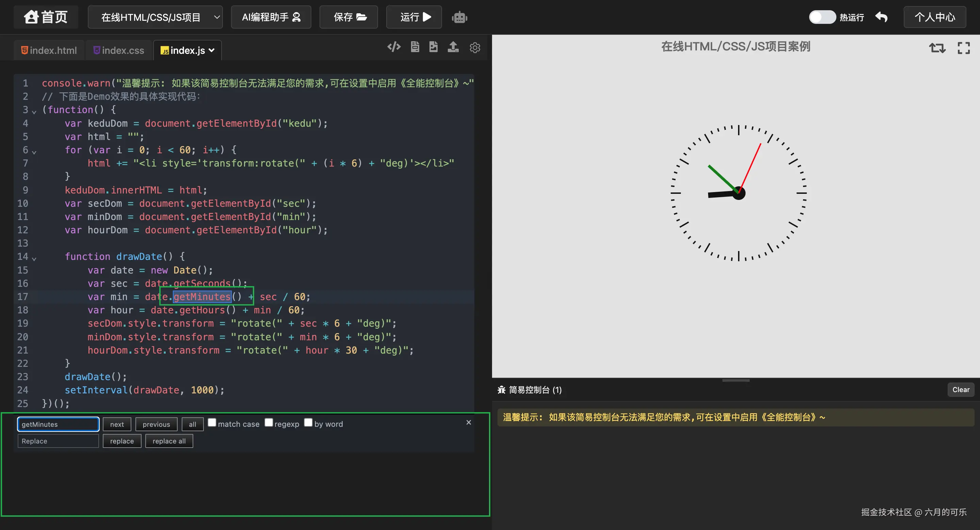Viewport: 980px width, 530px height.
Task: Enable the match case checkbox
Action: 212,422
